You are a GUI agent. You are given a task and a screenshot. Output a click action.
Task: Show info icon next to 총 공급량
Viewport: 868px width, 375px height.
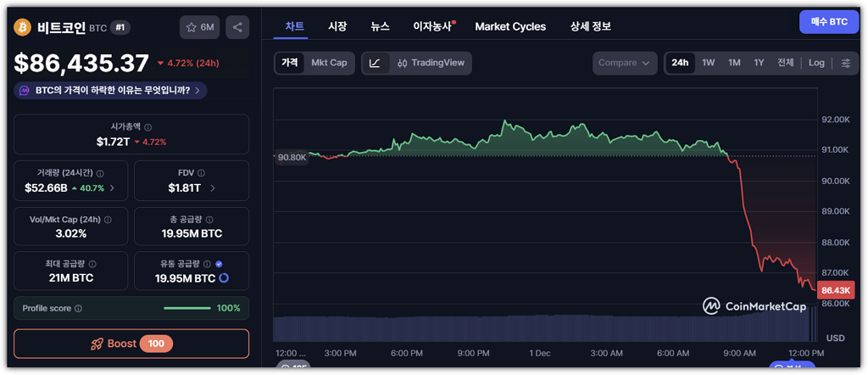coord(209,220)
